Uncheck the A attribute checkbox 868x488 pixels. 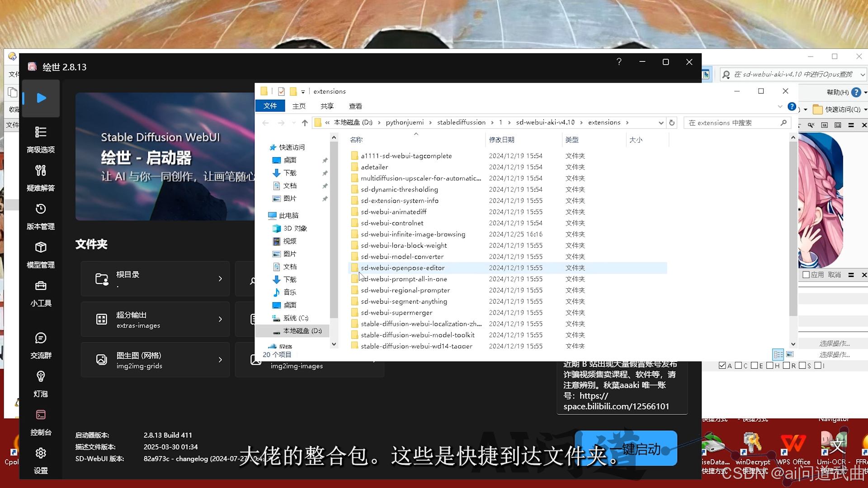(x=722, y=366)
